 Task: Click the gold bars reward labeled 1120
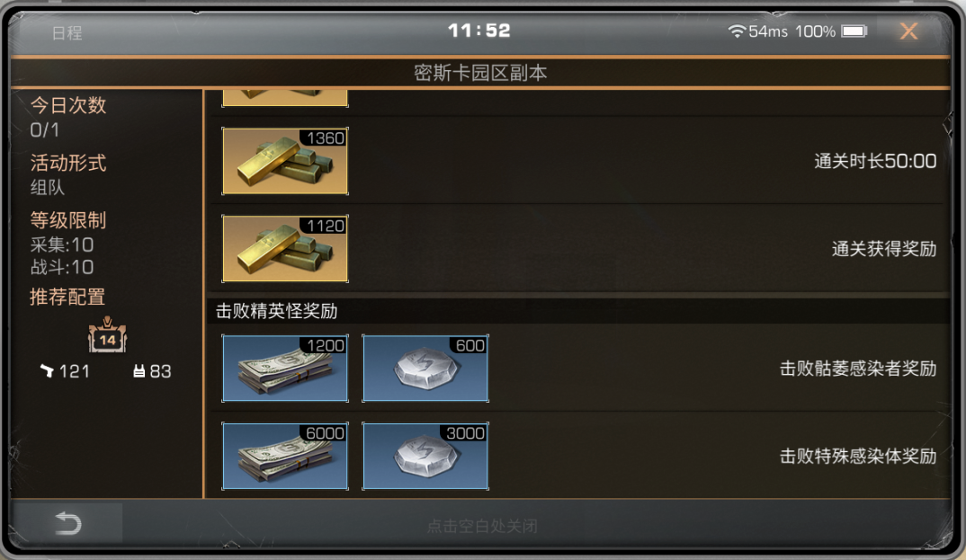(x=285, y=249)
